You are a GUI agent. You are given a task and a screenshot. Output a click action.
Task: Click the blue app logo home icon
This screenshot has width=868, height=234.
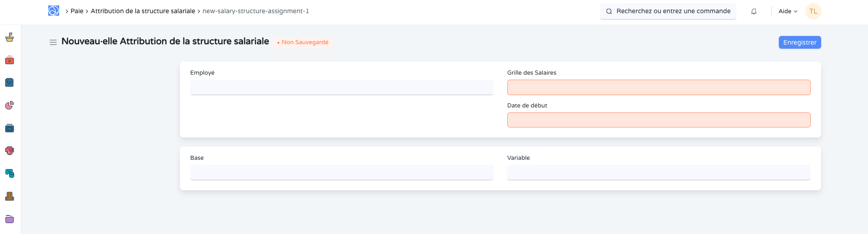54,11
